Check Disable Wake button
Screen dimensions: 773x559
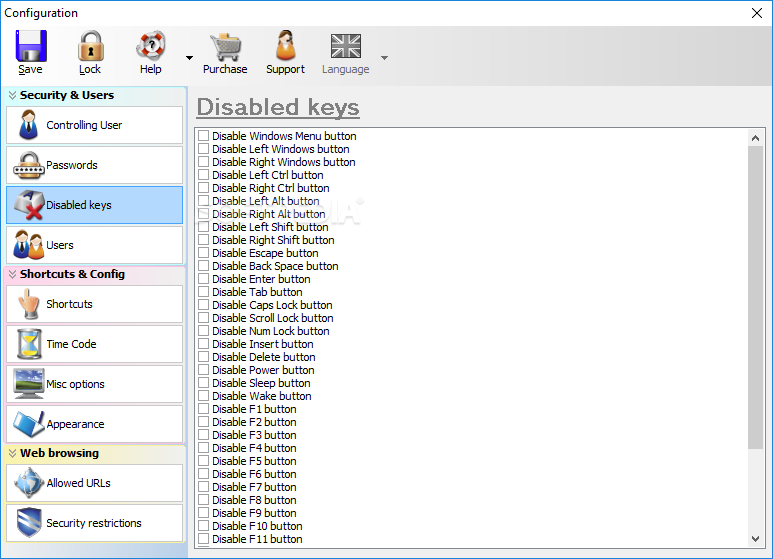[x=204, y=395]
